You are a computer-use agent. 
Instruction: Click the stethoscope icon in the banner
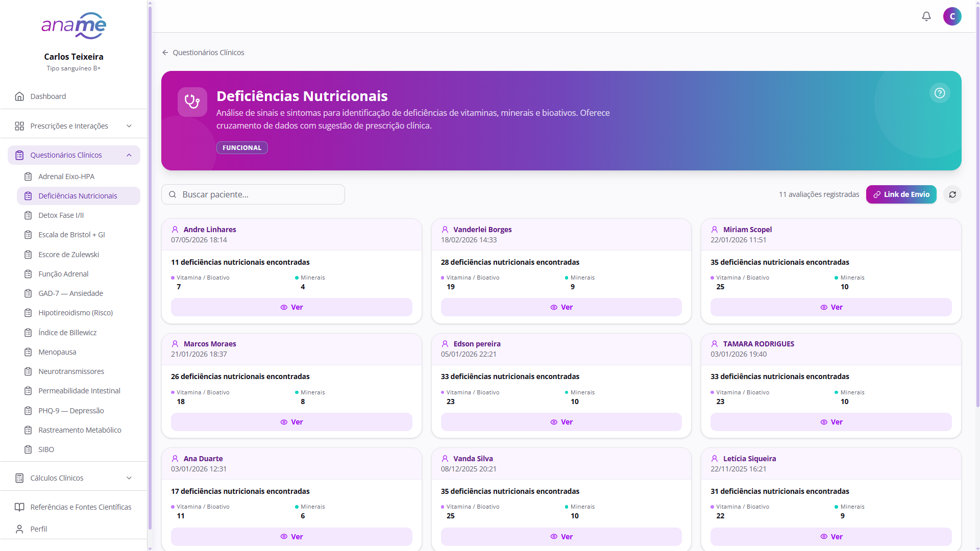point(192,102)
